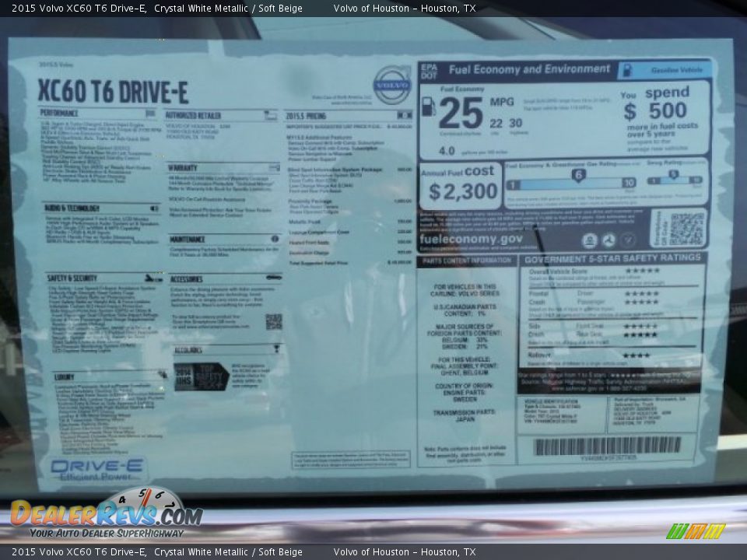This screenshot has height=560, width=747.
Task: Click the trophy icon in Accolades header
Action: [275, 349]
